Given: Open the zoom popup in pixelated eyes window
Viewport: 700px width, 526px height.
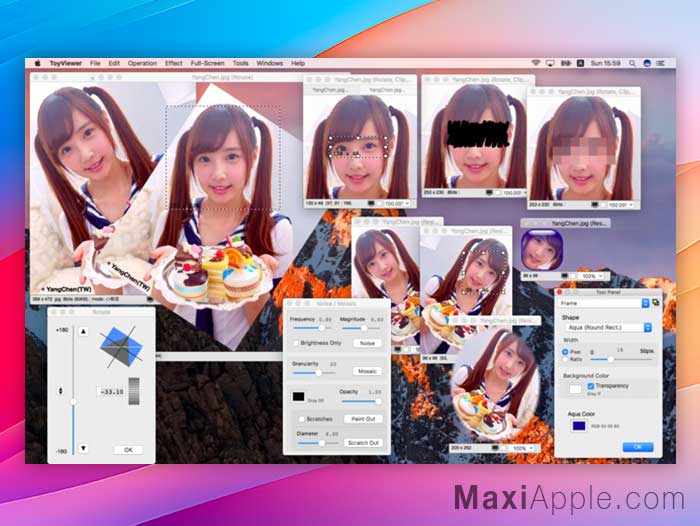Looking at the screenshot, I should tap(620, 205).
